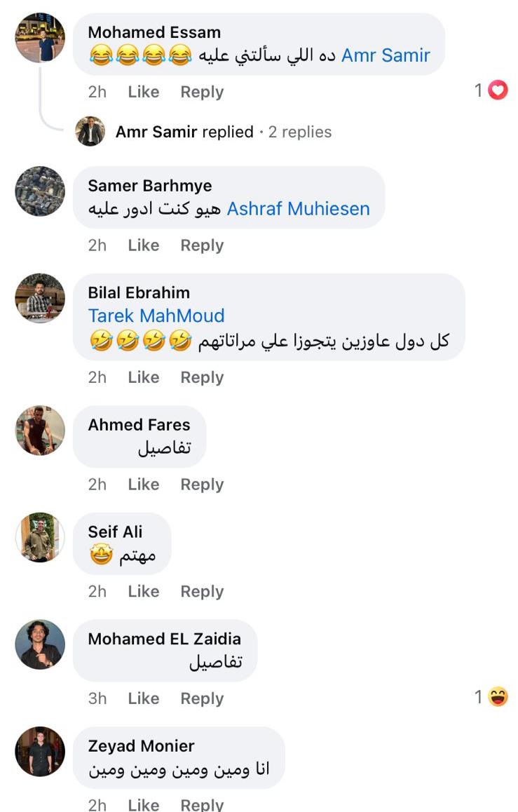This screenshot has width=518, height=812.
Task: Open the tagged Amr Samir mention link
Action: tap(386, 55)
